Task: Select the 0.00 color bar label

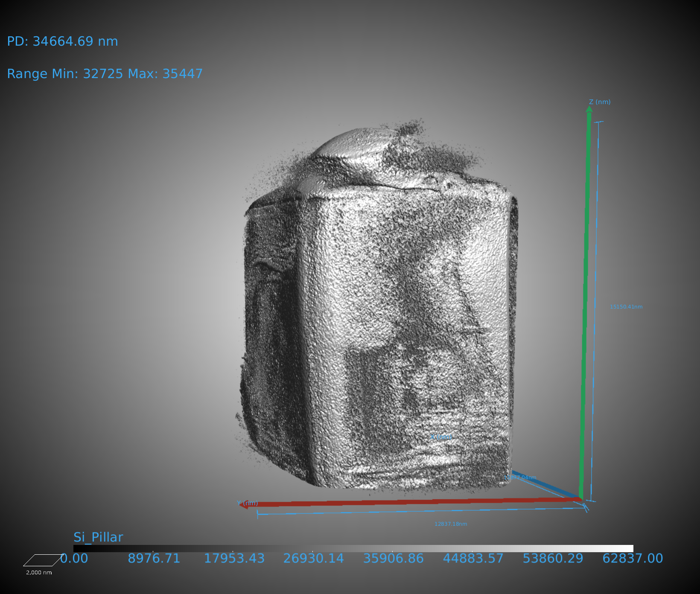Action: [74, 559]
